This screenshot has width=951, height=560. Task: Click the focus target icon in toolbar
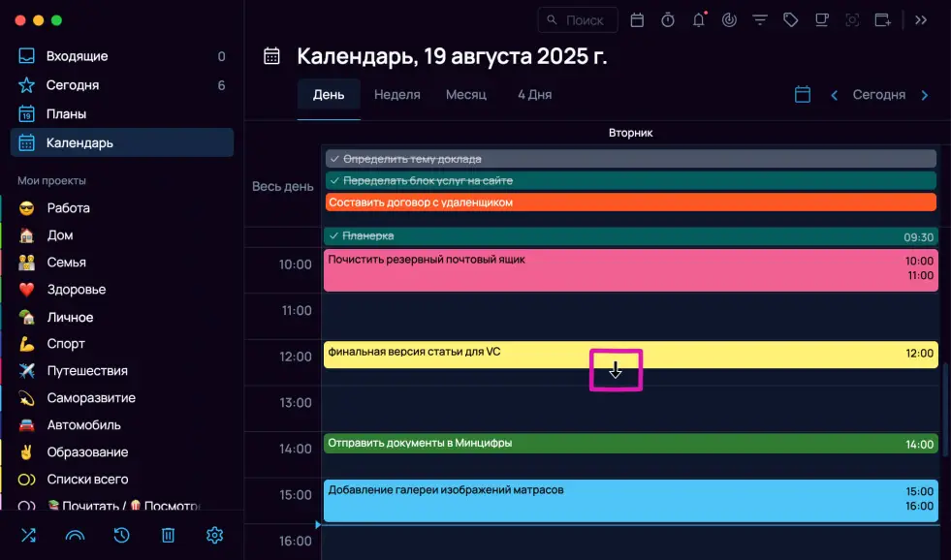pyautogui.click(x=852, y=19)
